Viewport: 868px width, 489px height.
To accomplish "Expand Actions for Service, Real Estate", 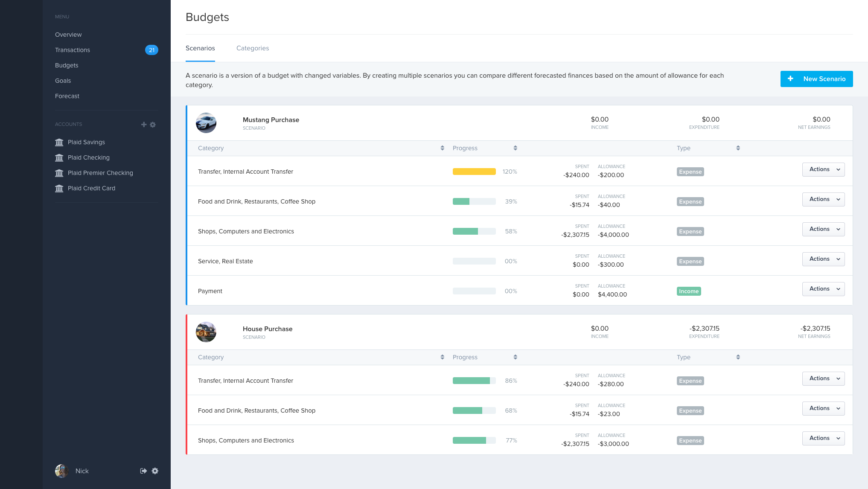I will (823, 259).
